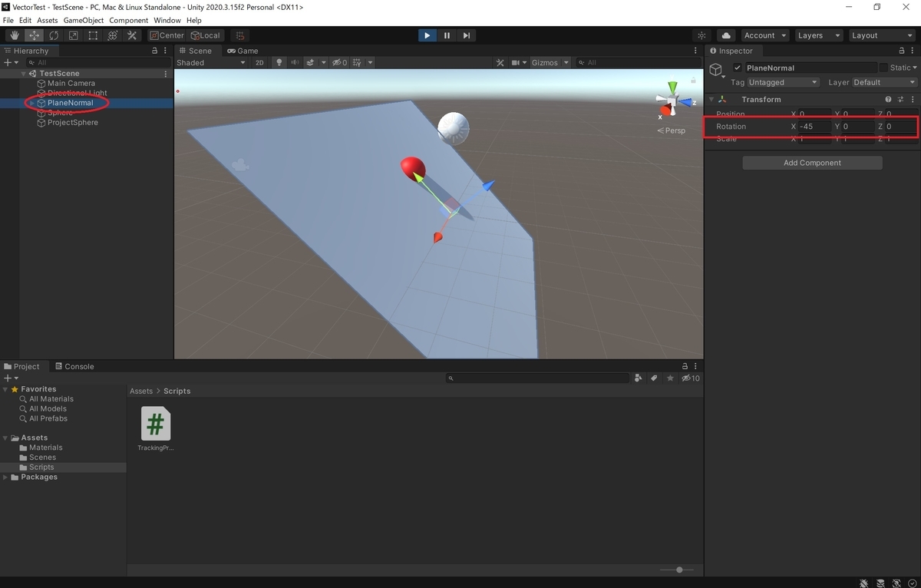Collapse the Transform component
Viewport: 921px width, 588px height.
(711, 99)
